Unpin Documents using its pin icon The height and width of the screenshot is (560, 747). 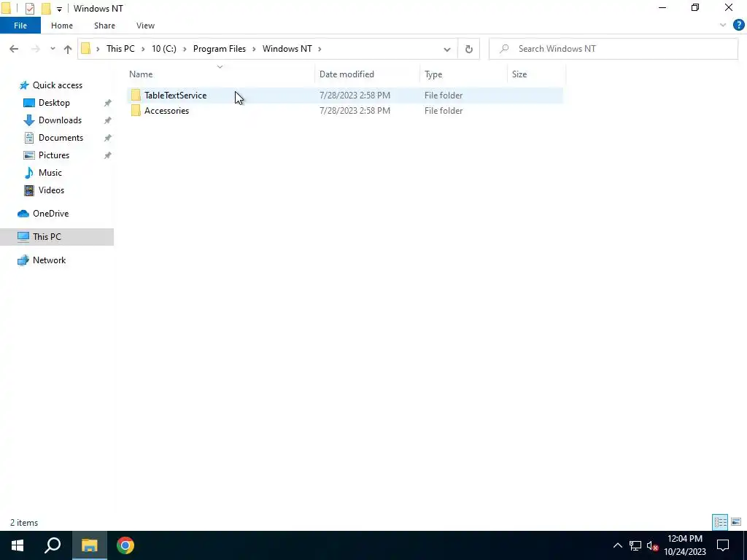pyautogui.click(x=108, y=138)
